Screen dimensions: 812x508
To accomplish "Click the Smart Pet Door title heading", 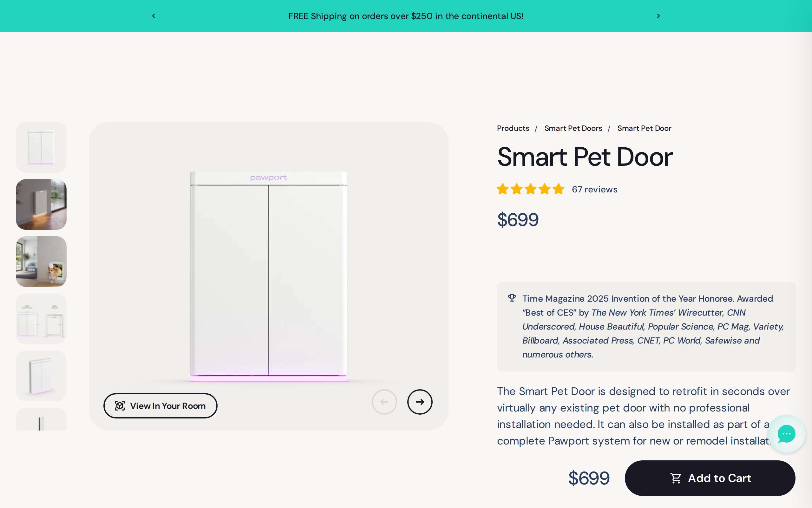I will point(585,157).
